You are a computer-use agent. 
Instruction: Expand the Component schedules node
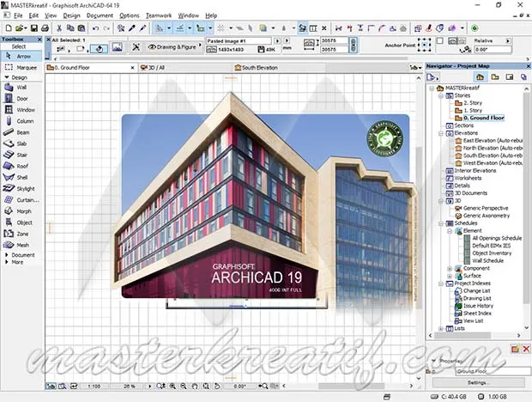click(x=450, y=268)
